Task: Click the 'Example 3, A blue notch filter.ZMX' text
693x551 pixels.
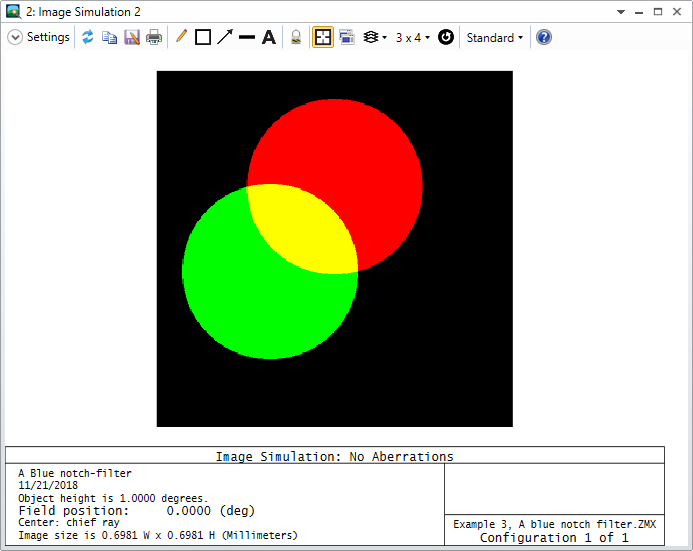Action: point(555,524)
